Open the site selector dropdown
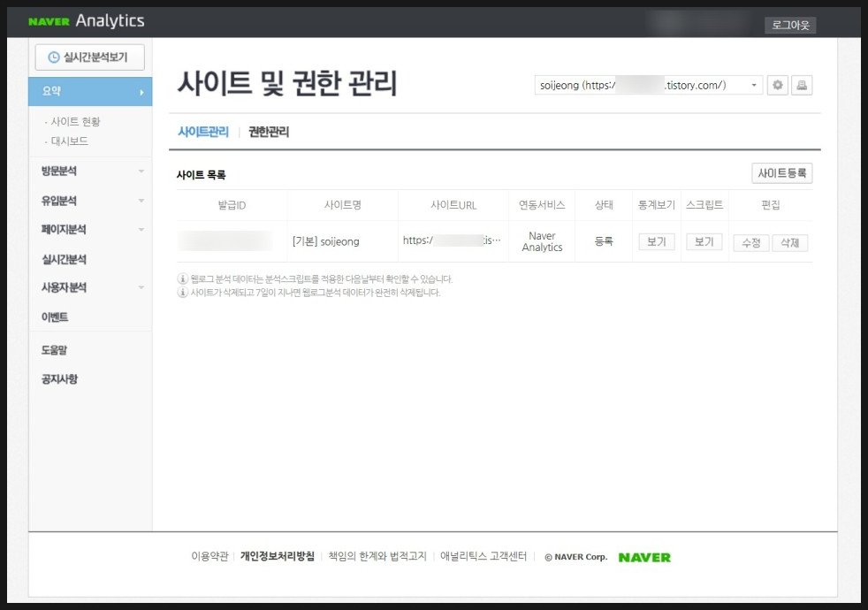This screenshot has width=868, height=610. pyautogui.click(x=649, y=85)
